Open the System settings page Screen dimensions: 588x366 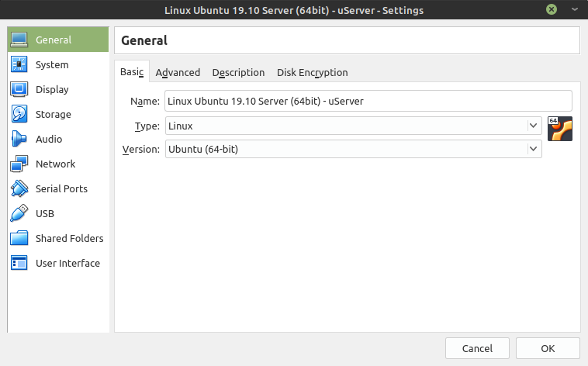pyautogui.click(x=52, y=64)
